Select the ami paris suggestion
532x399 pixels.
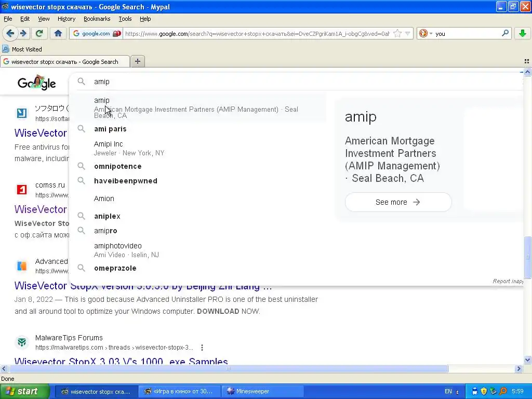(x=197, y=129)
